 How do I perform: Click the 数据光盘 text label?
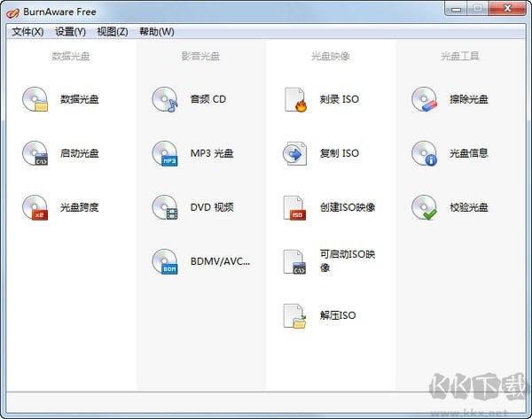(80, 99)
